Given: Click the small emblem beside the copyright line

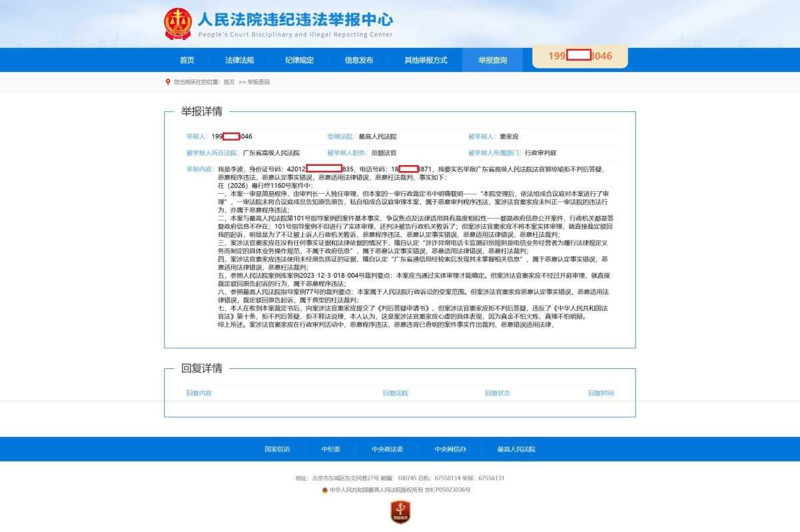Looking at the screenshot, I should (325, 490).
